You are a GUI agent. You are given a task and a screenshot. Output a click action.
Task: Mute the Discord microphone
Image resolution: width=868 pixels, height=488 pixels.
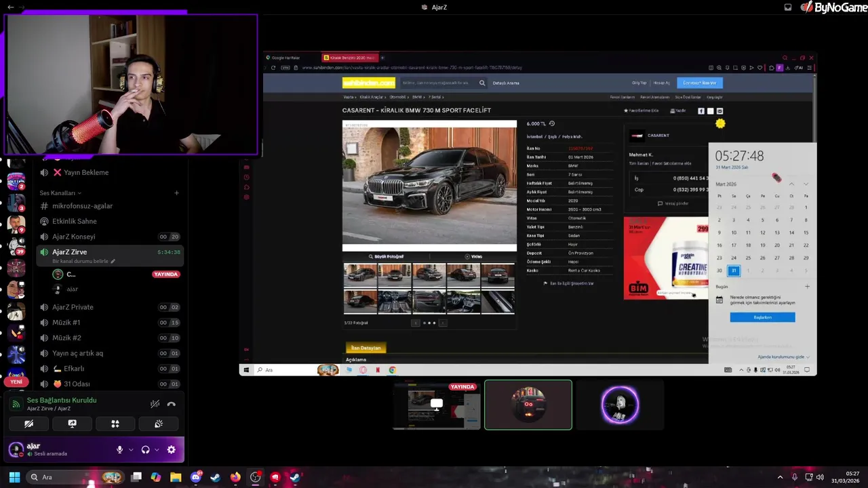(120, 449)
